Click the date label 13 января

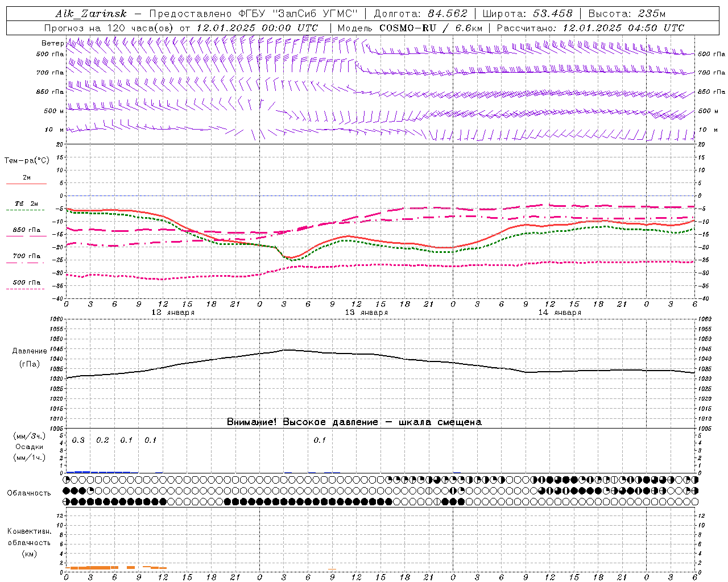pyautogui.click(x=366, y=313)
